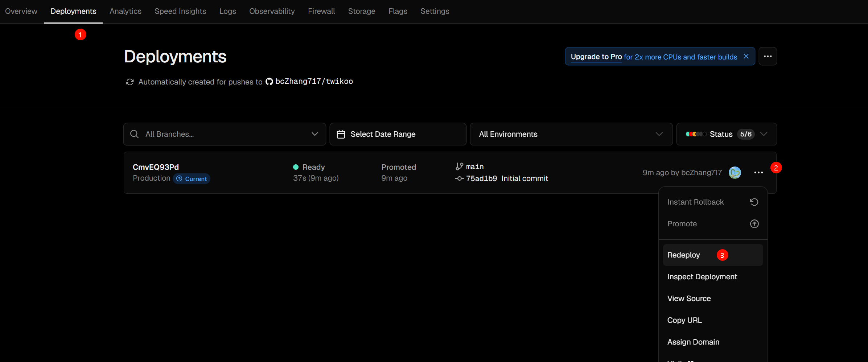Open the deployment row three-dot menu
868x362 pixels.
pyautogui.click(x=758, y=173)
